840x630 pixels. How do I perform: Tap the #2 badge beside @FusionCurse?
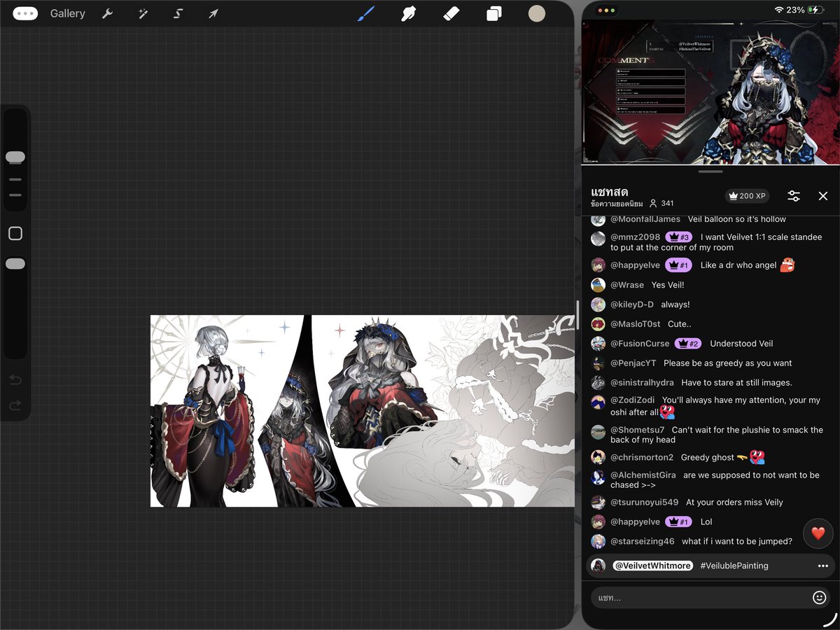click(688, 344)
